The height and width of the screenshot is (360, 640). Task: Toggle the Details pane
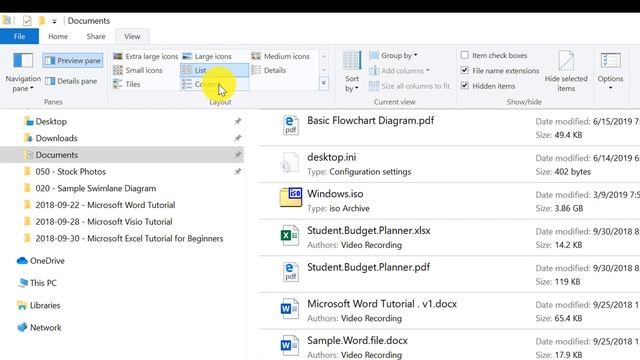click(71, 81)
